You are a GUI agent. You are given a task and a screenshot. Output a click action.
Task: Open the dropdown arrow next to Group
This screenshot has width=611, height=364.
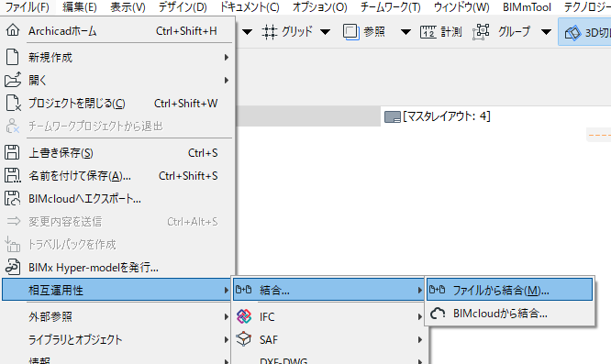coord(546,32)
